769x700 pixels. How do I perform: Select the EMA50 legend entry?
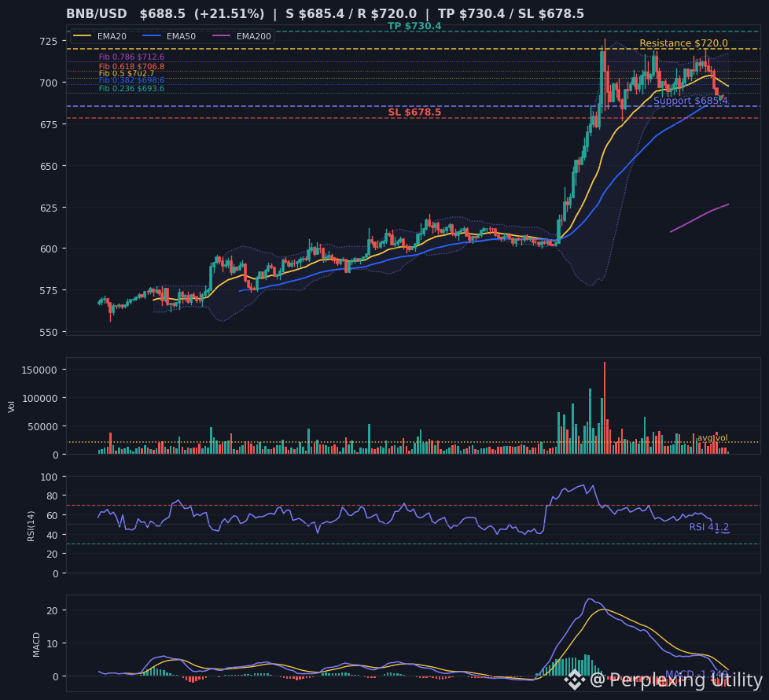pos(169,36)
